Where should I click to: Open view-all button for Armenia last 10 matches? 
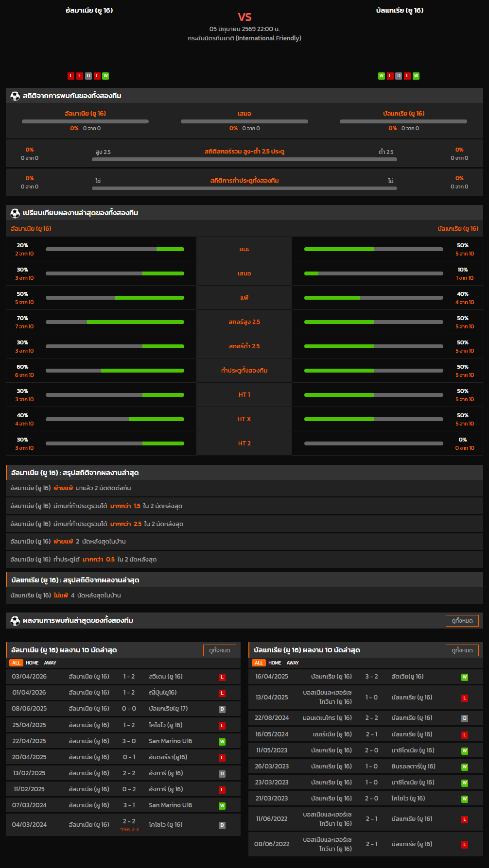coord(220,650)
